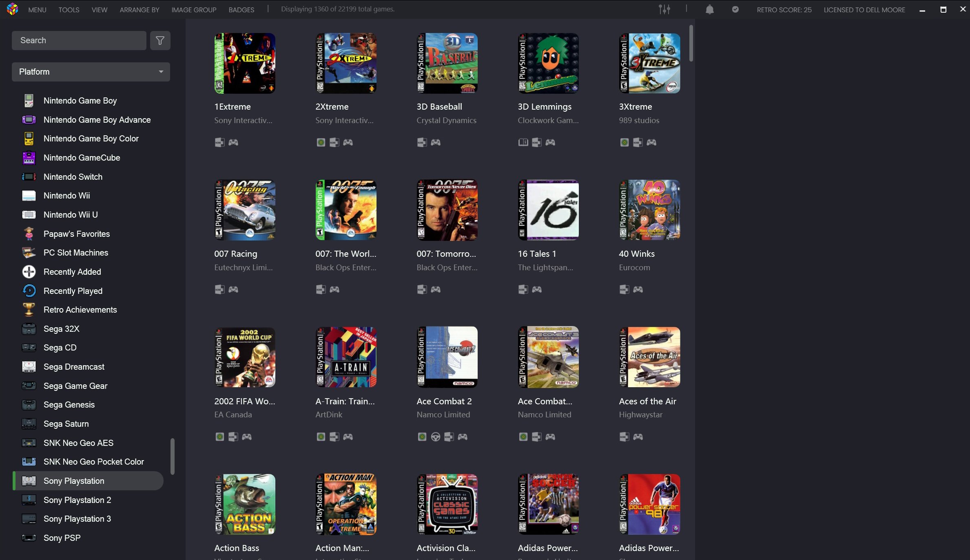Select the Ace Combat 2 box art
Viewport: 970px width, 560px height.
[447, 357]
